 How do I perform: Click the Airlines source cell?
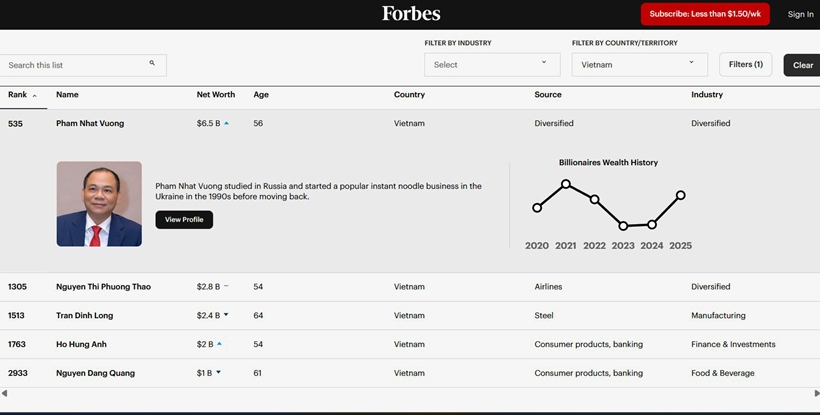pos(548,286)
